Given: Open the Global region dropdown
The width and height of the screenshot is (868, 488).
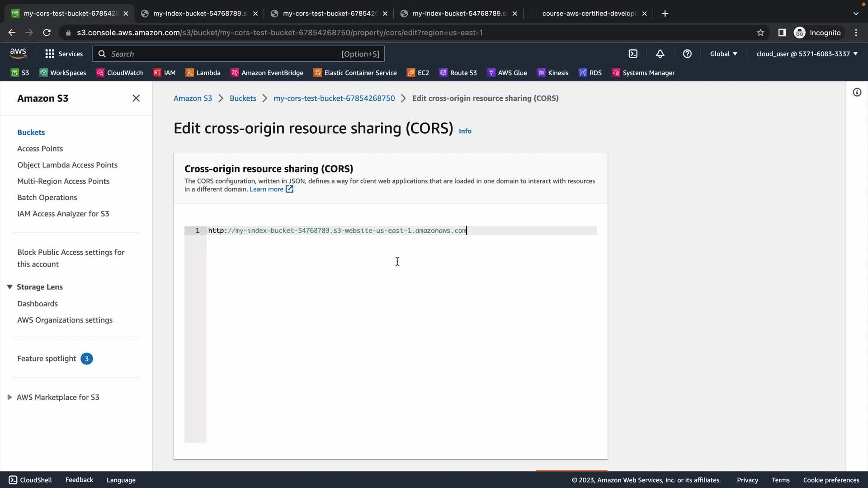Looking at the screenshot, I should [x=723, y=54].
